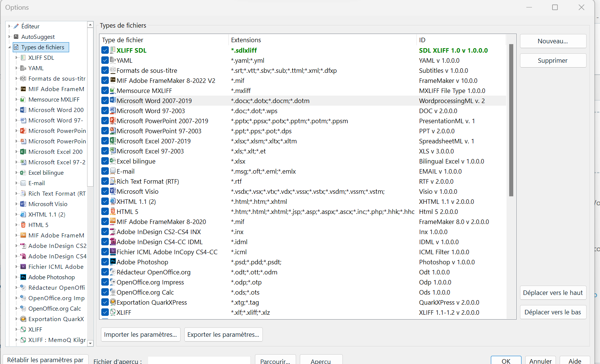Screen dimensions: 600x364
Task: Collapse the Types de fichiers tree node
Action: 9,47
